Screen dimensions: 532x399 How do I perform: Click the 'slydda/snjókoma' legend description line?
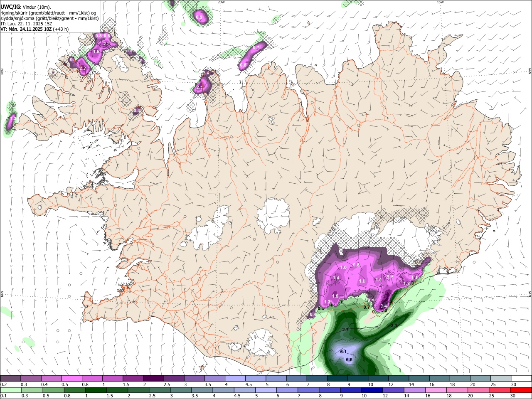pyautogui.click(x=49, y=18)
